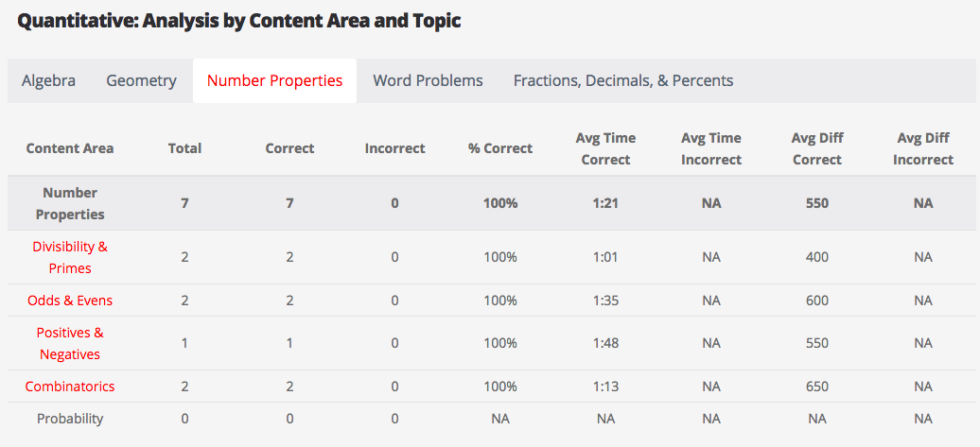Switch to Word Problems tab
This screenshot has height=447, width=980.
(428, 80)
